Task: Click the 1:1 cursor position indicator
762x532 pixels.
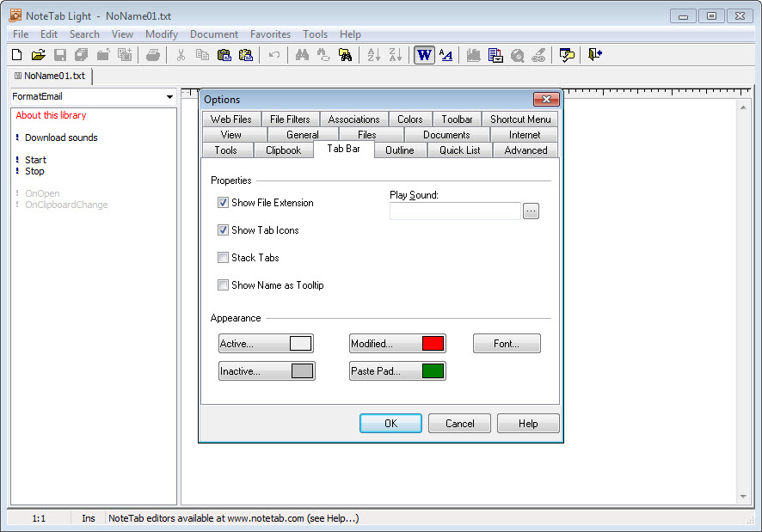Action: (x=39, y=518)
